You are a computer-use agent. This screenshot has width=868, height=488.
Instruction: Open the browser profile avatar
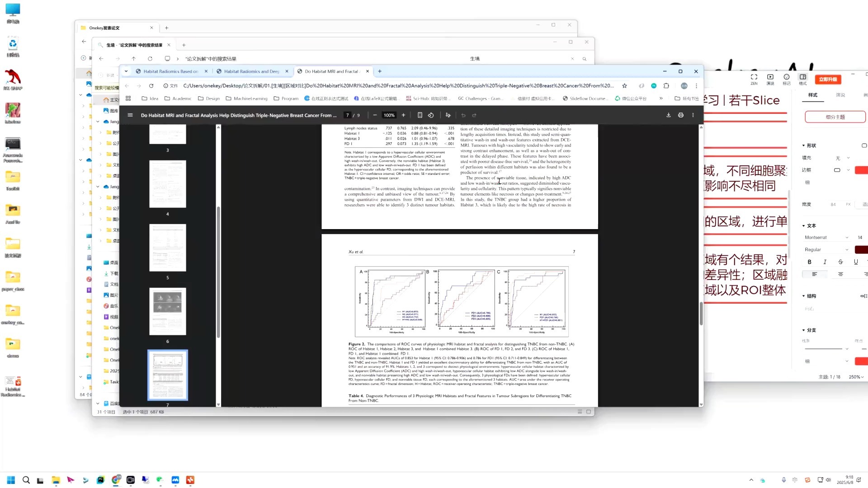pos(684,86)
